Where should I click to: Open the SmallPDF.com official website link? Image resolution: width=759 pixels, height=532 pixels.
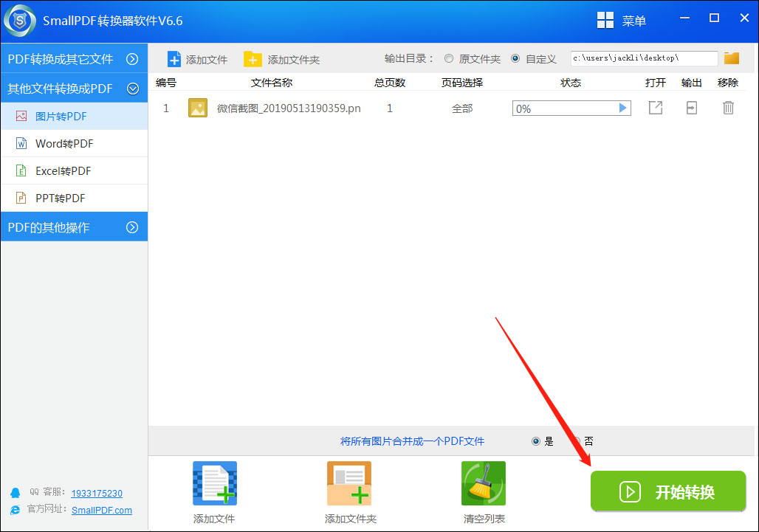coord(101,510)
